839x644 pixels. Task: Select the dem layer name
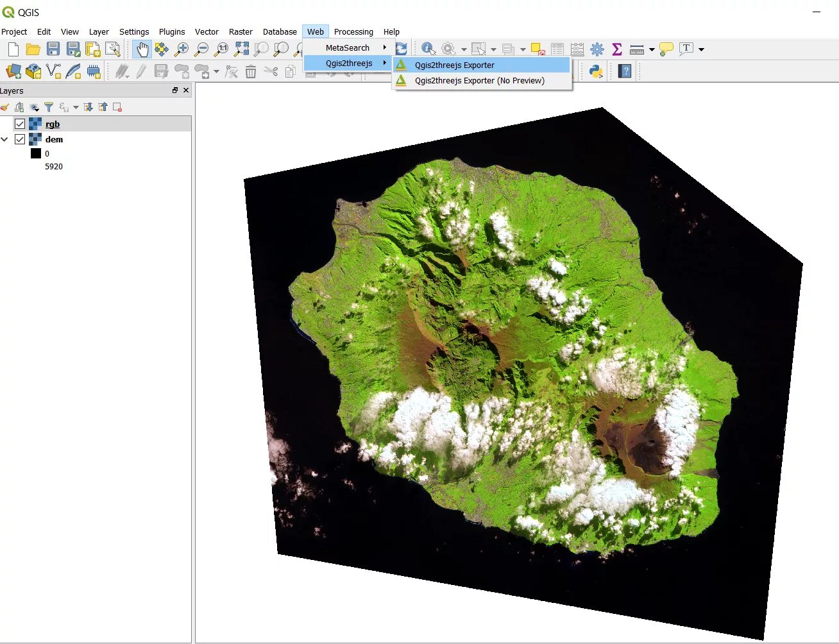(54, 139)
